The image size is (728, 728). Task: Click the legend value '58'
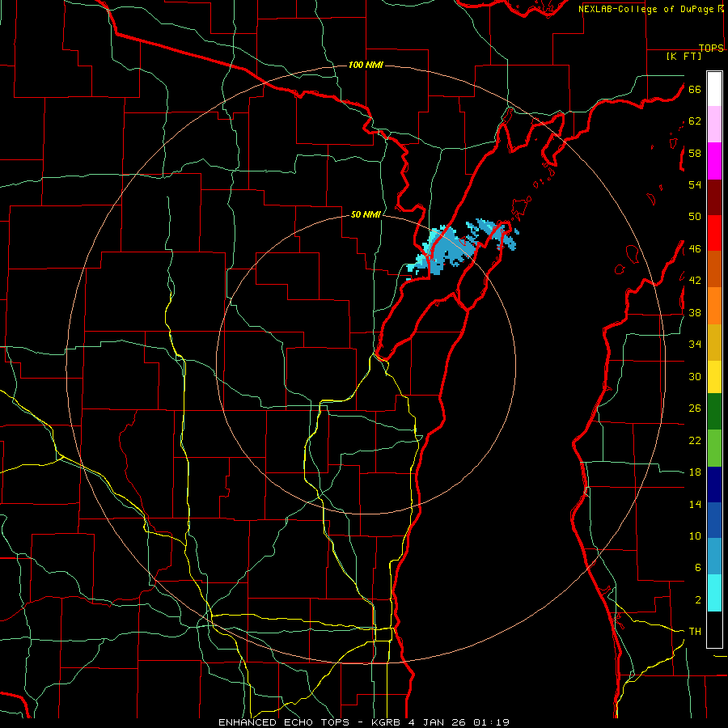(695, 153)
